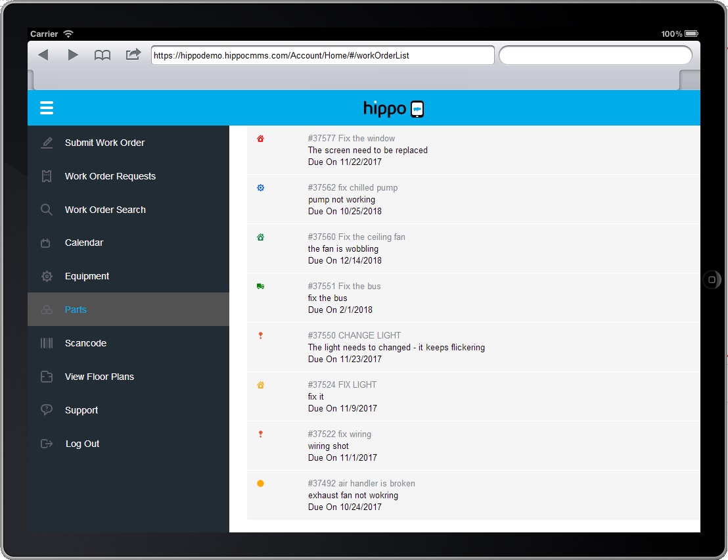The height and width of the screenshot is (560, 728).
Task: Click the Wi-Fi icon in status bar
Action: click(68, 34)
